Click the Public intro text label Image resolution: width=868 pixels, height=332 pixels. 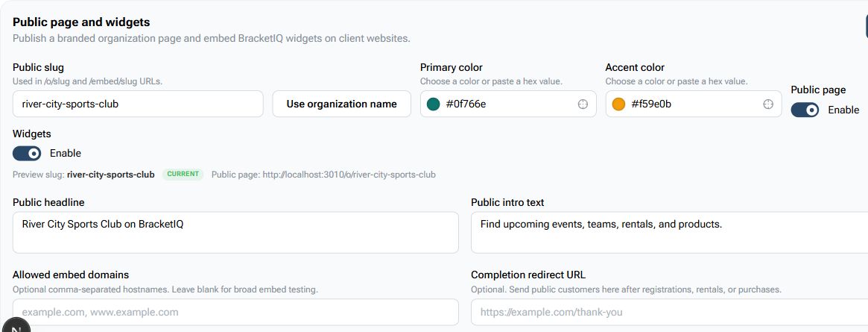tap(507, 203)
